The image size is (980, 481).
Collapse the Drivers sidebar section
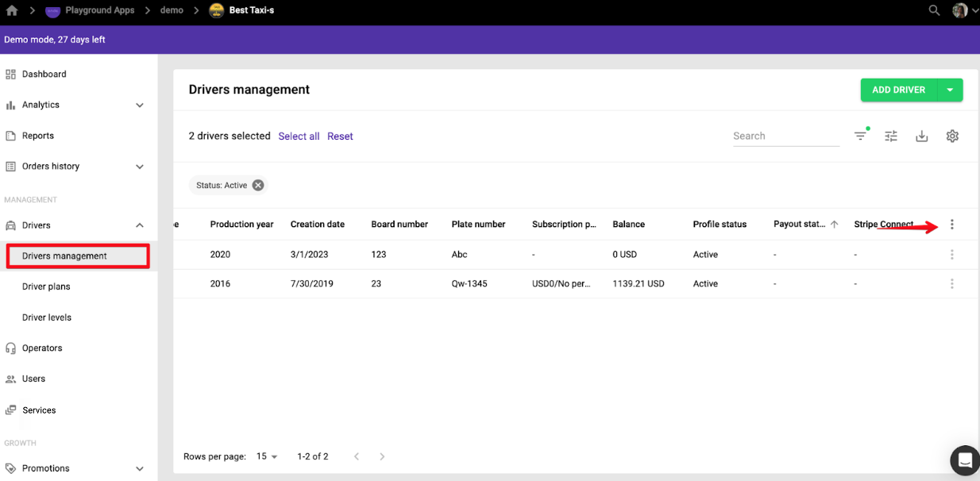pyautogui.click(x=140, y=225)
